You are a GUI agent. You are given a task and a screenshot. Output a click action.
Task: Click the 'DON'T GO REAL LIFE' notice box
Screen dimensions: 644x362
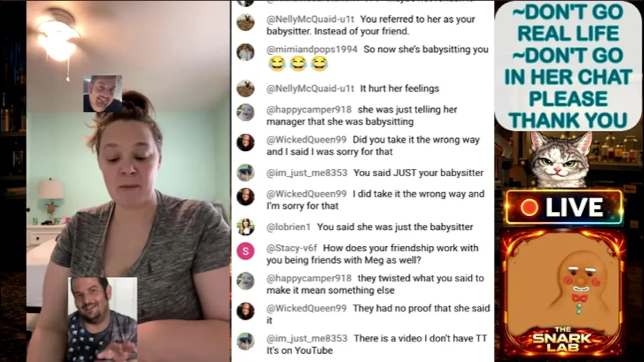[568, 66]
